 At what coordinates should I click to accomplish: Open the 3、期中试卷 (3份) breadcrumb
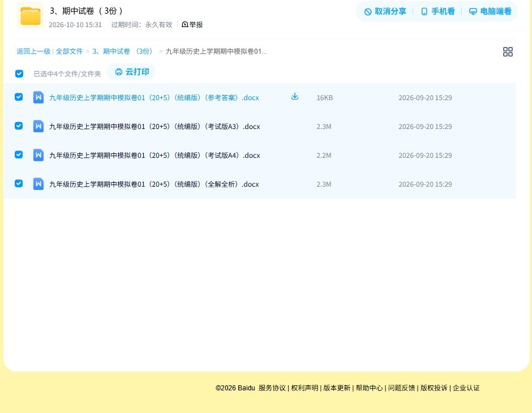tap(123, 51)
